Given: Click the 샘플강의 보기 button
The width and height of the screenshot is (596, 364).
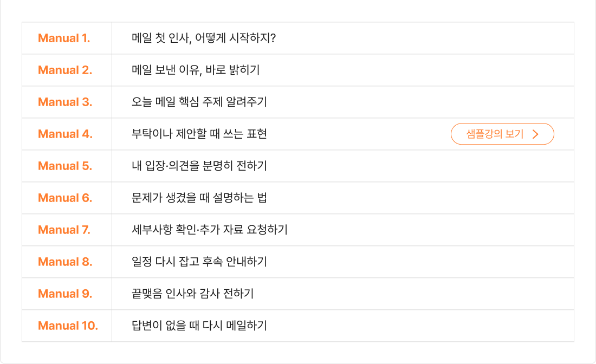Looking at the screenshot, I should point(502,134).
